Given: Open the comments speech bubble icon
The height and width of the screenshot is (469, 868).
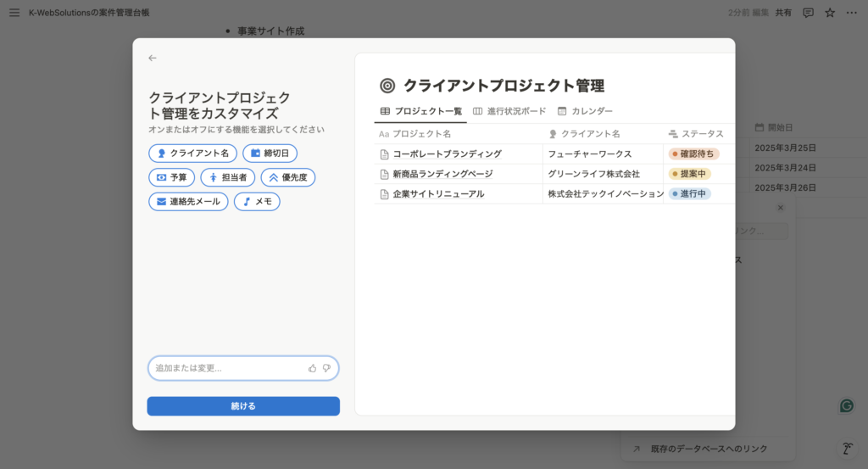Looking at the screenshot, I should pos(808,13).
